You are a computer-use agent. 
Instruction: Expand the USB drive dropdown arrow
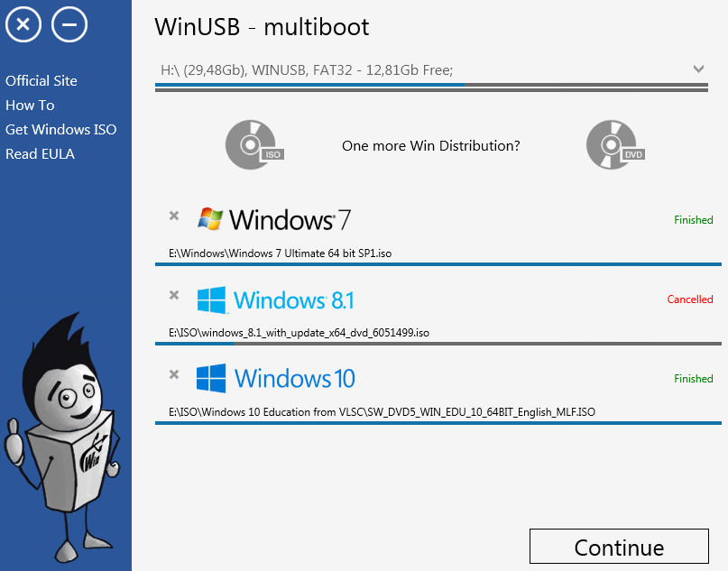point(698,69)
